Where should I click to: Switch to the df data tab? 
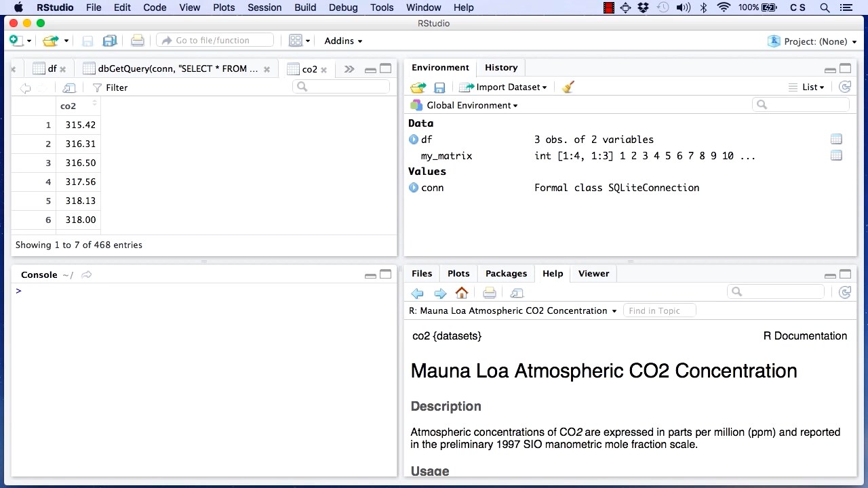(x=47, y=69)
